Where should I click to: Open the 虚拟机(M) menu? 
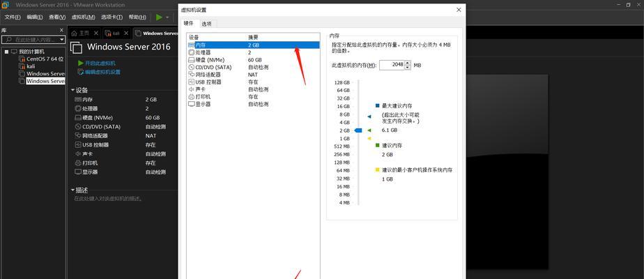pos(84,17)
